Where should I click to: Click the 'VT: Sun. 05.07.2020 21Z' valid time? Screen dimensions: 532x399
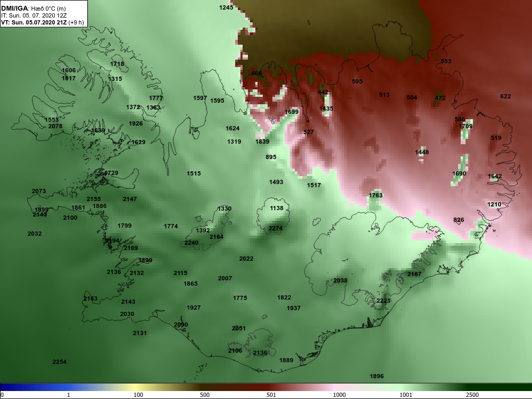point(34,22)
